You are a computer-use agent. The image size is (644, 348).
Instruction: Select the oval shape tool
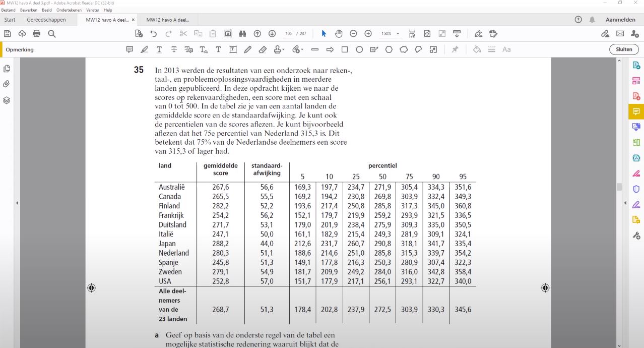pos(359,49)
